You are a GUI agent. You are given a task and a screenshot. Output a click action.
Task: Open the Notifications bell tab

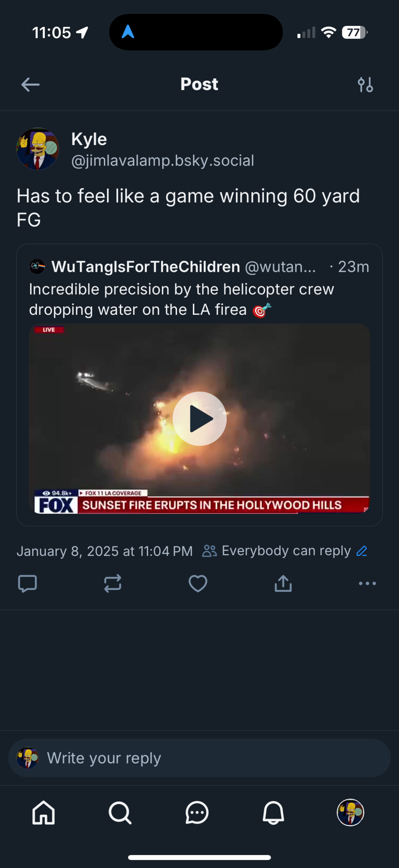tap(274, 812)
